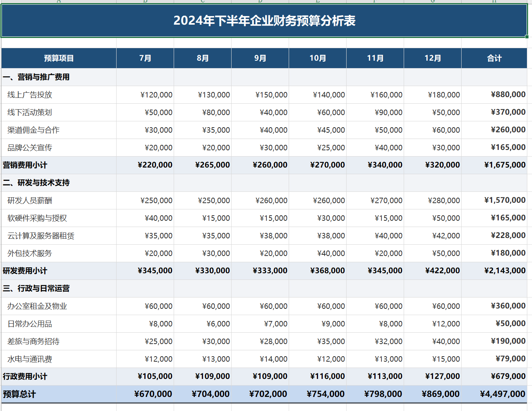The image size is (532, 411).
Task: Select admin subtotal ¥679,000
Action: click(x=494, y=377)
